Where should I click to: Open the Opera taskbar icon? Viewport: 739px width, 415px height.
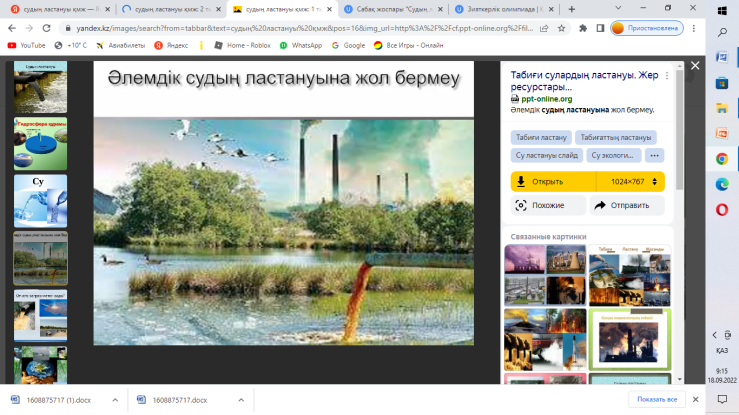point(722,210)
